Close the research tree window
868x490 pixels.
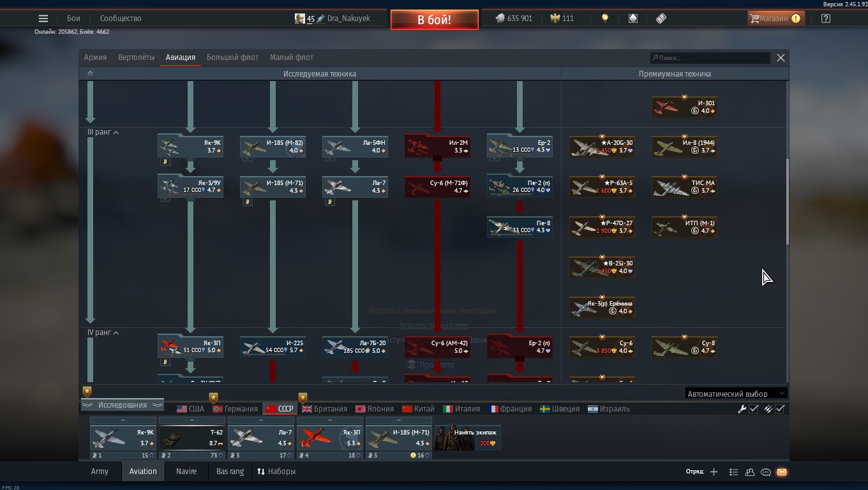pos(781,57)
